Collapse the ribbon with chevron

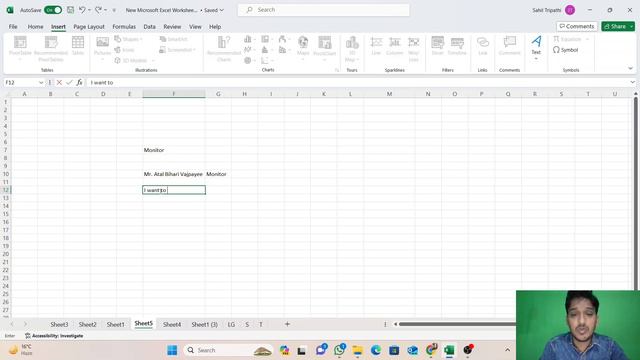point(631,69)
